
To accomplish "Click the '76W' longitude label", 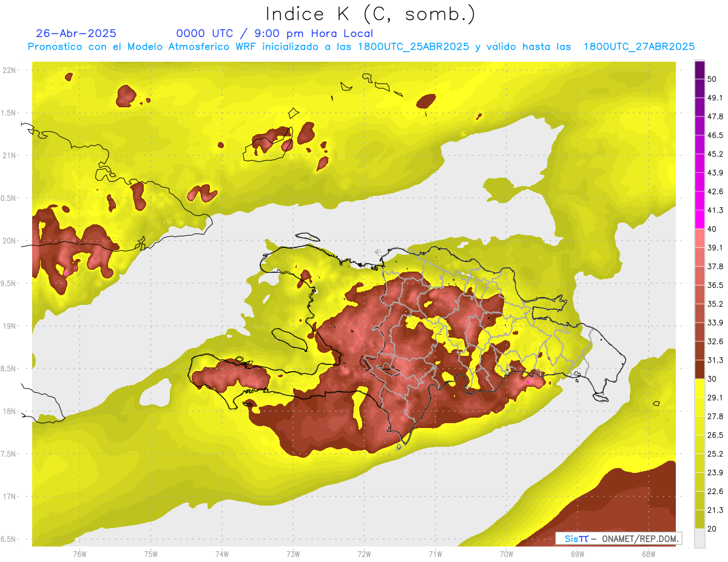I will [79, 555].
